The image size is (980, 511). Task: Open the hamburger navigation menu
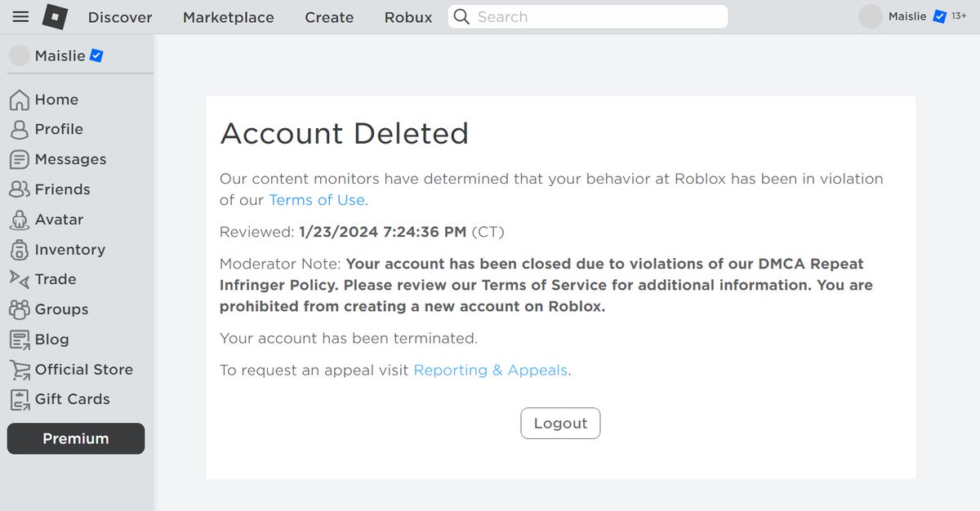pos(21,16)
